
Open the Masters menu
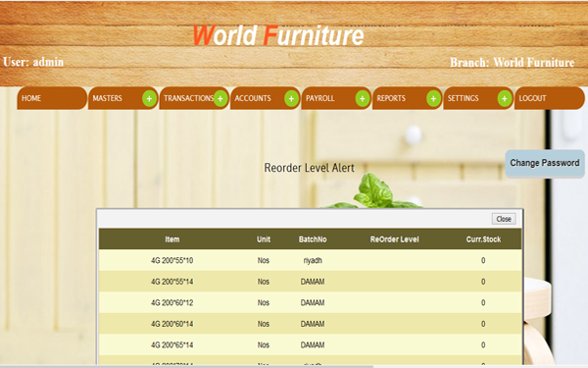click(x=115, y=98)
